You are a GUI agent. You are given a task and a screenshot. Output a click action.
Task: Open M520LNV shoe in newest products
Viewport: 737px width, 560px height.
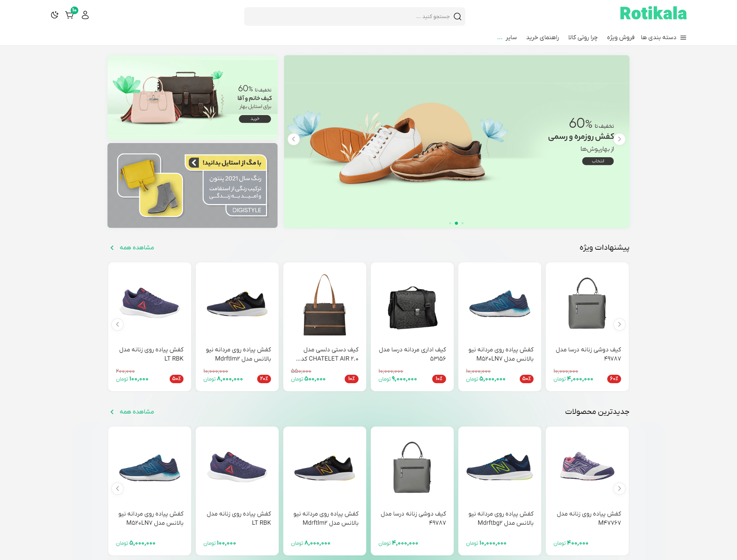coord(150,468)
